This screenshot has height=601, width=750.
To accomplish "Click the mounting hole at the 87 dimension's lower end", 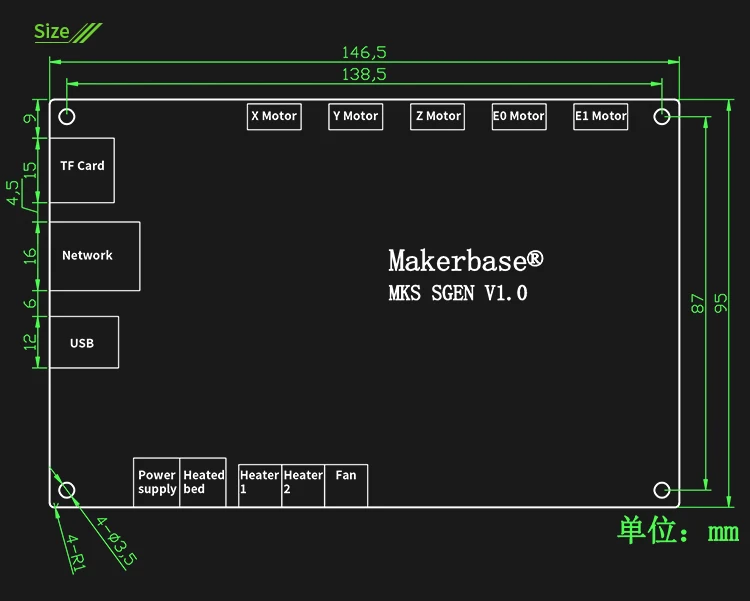I will 662,490.
